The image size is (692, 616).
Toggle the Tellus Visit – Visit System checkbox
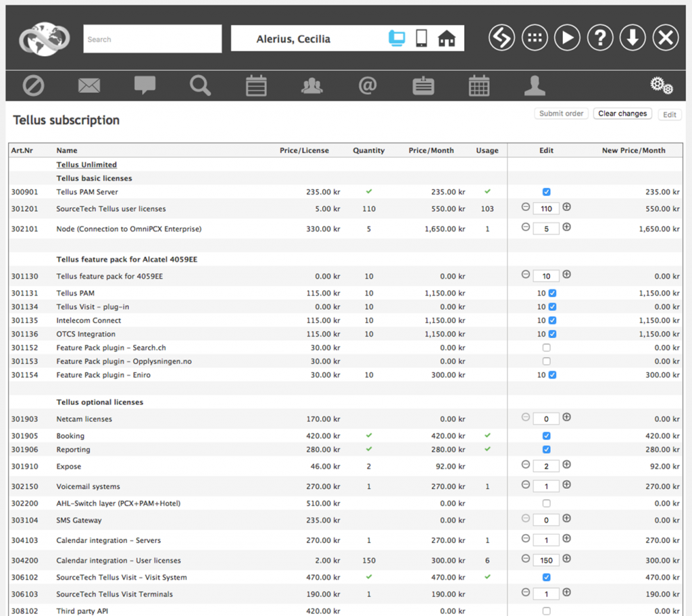(546, 577)
